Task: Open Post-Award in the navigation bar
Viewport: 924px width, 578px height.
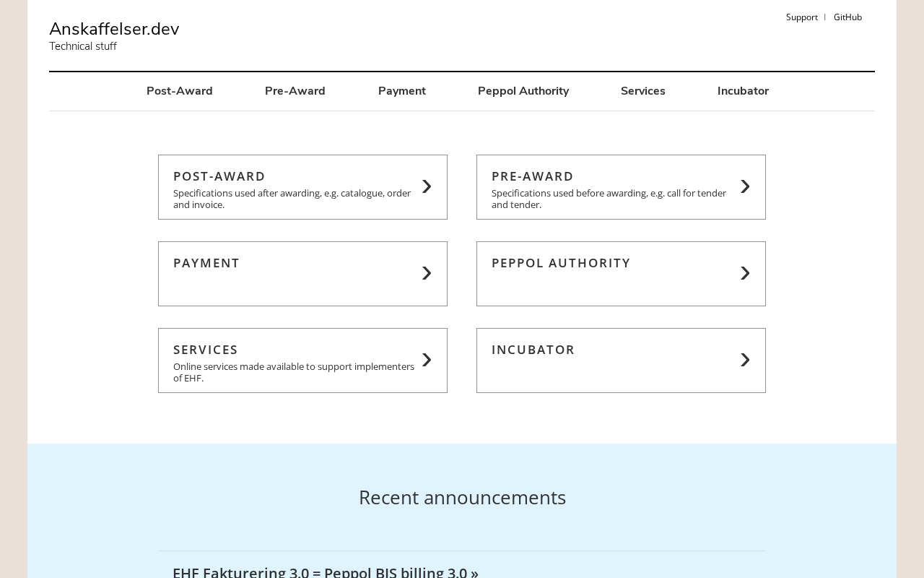Action: [180, 91]
